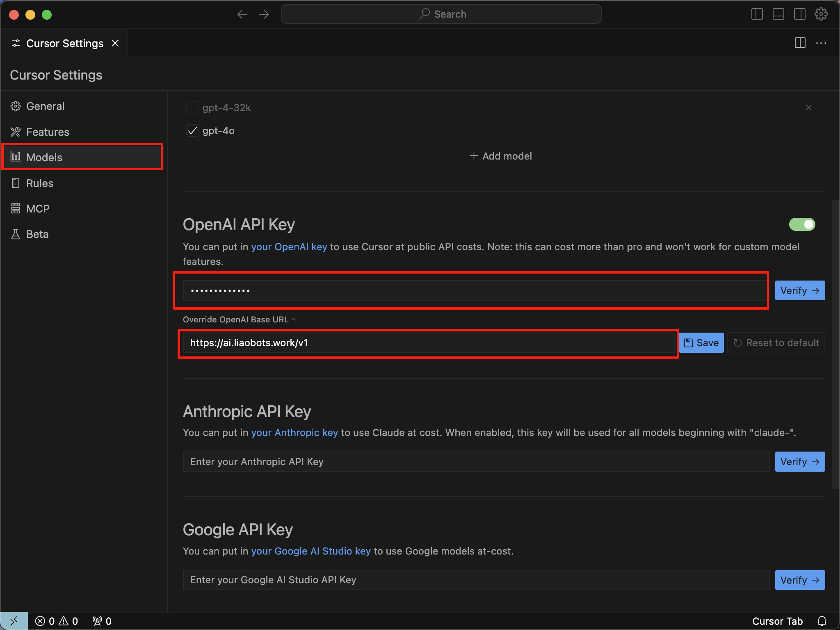Screen dimensions: 840x630
Task: Save the OpenAI base URL
Action: 701,343
